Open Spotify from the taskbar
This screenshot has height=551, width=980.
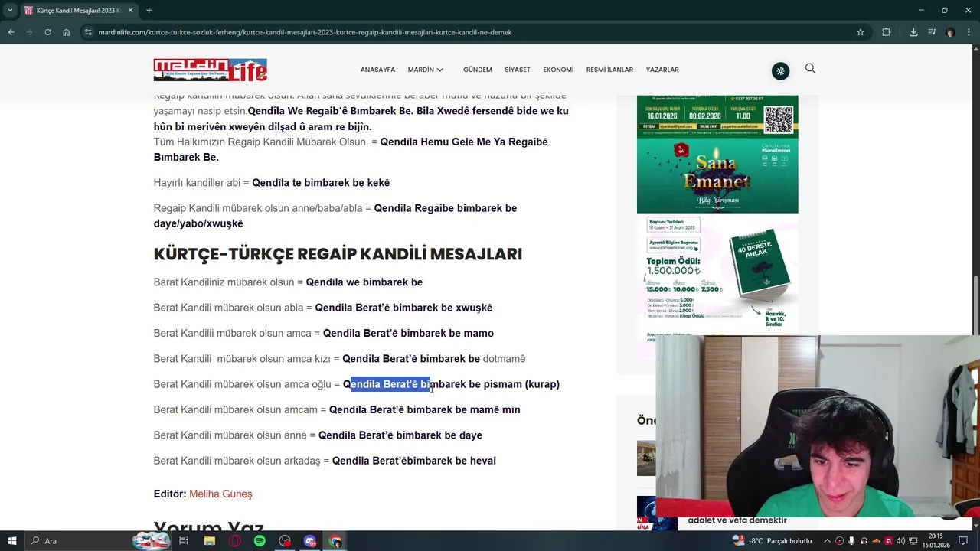tap(260, 541)
